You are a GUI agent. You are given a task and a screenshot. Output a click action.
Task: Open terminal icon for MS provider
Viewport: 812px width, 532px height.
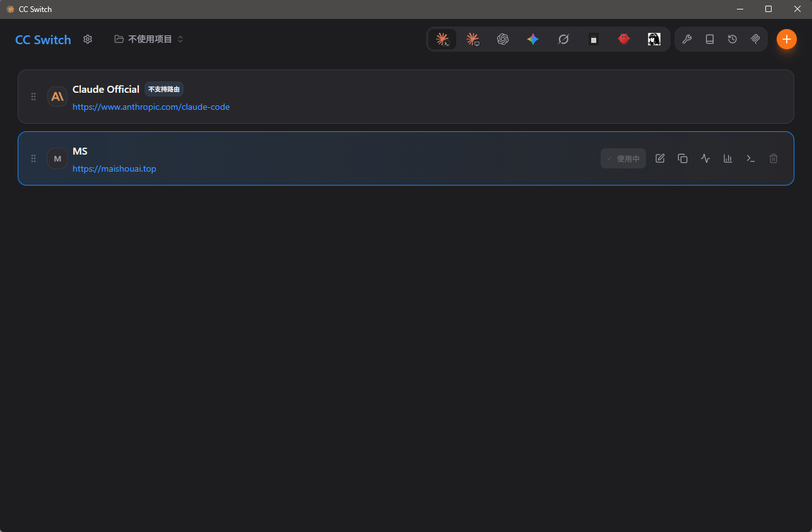[x=751, y=158]
